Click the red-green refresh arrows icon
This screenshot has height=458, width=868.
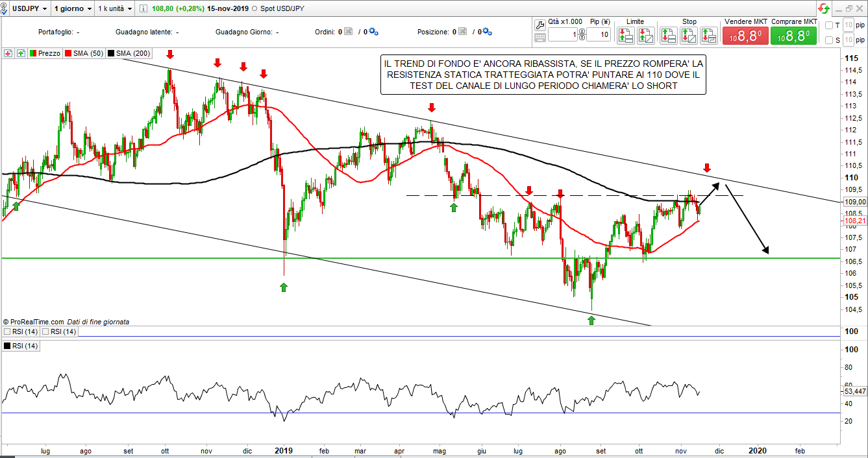[x=824, y=9]
